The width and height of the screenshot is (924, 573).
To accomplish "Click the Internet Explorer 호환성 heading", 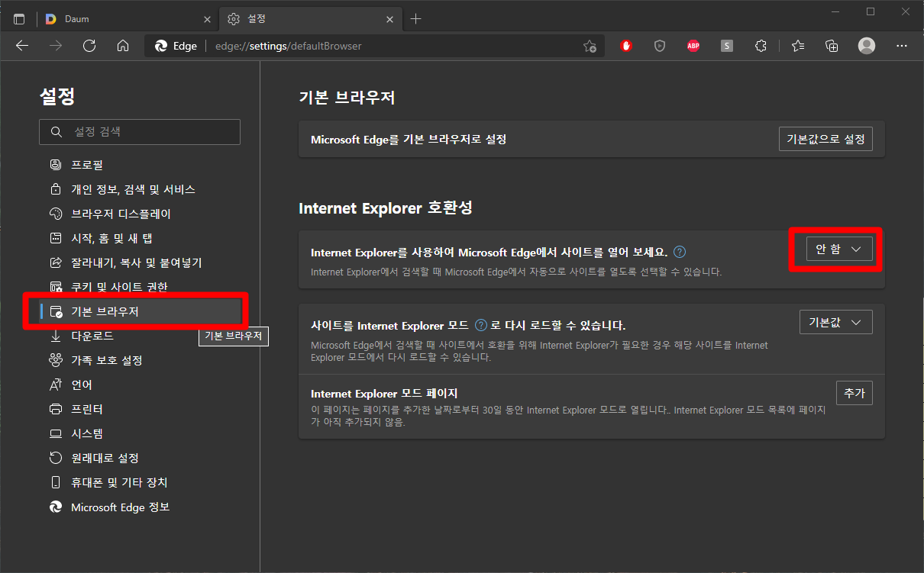I will point(387,208).
